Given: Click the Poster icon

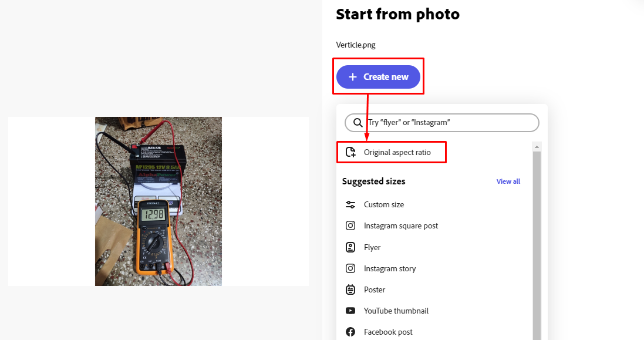Looking at the screenshot, I should point(350,289).
